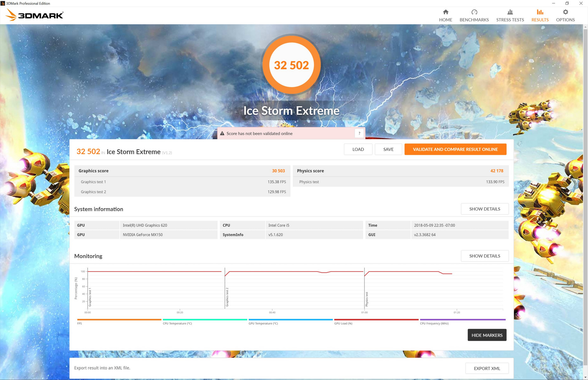This screenshot has height=380, width=588.
Task: Click the scrollbar up arrow
Action: pyautogui.click(x=585, y=27)
